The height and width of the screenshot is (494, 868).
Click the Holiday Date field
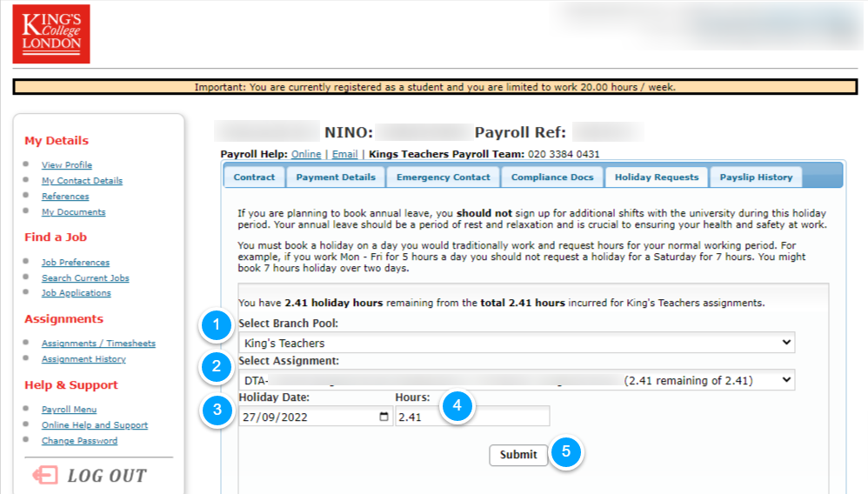(316, 417)
